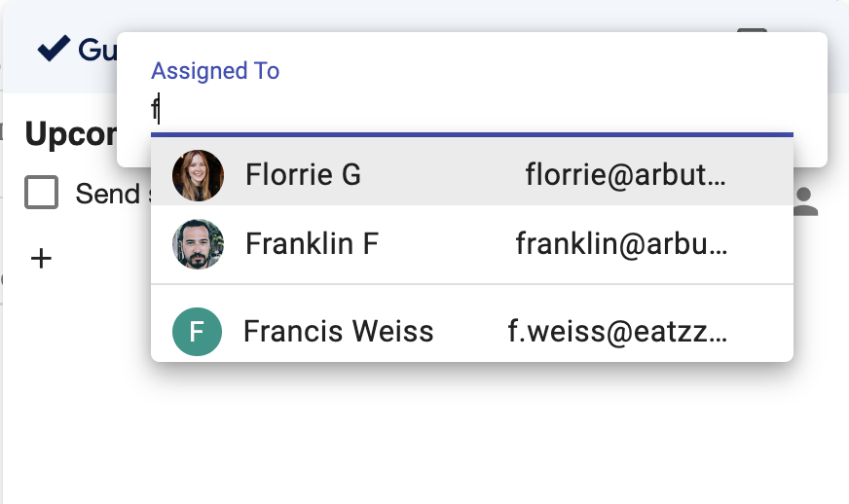Pick Francis Weiss from the list

pos(338,332)
